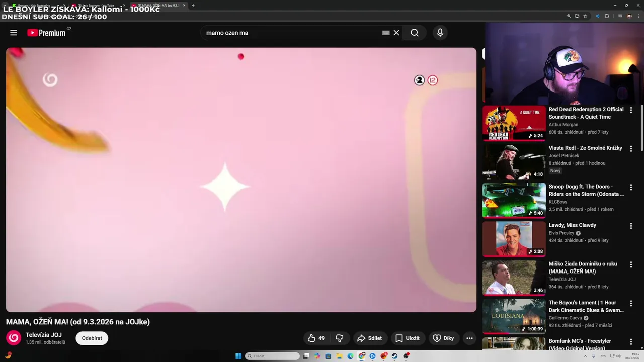Open the media control icon in Chrome toolbar
644x362 pixels.
(x=620, y=16)
